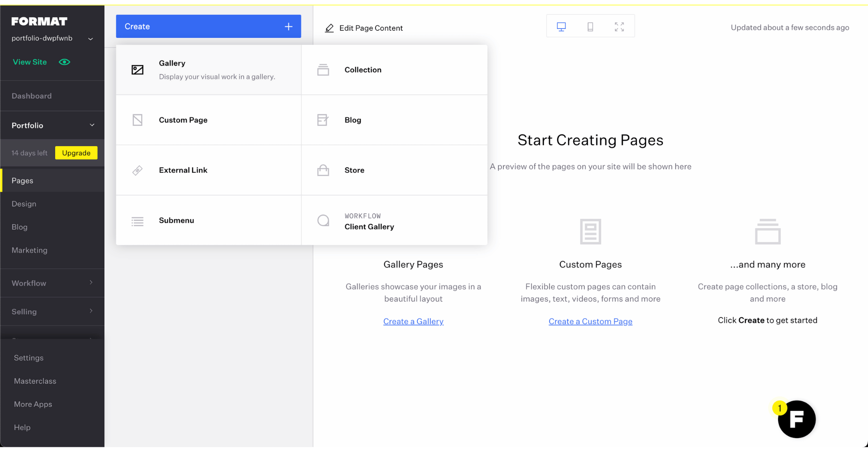Switch to mobile preview icon
The width and height of the screenshot is (868, 452).
point(590,26)
